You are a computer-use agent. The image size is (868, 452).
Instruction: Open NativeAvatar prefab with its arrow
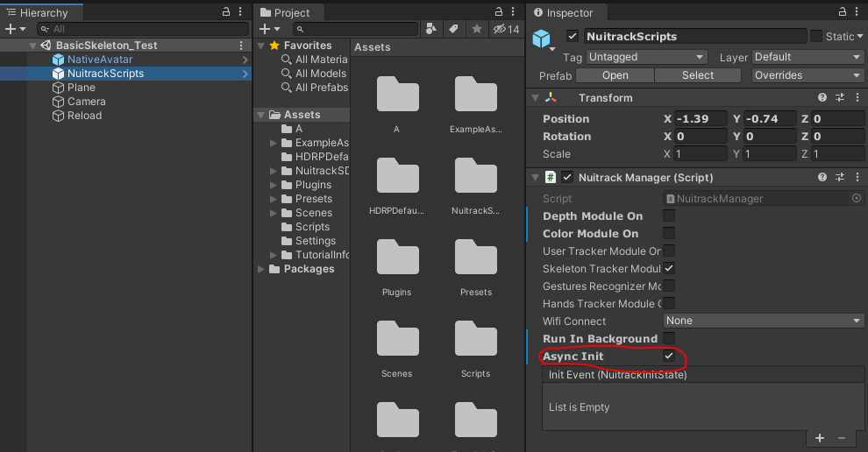click(245, 60)
